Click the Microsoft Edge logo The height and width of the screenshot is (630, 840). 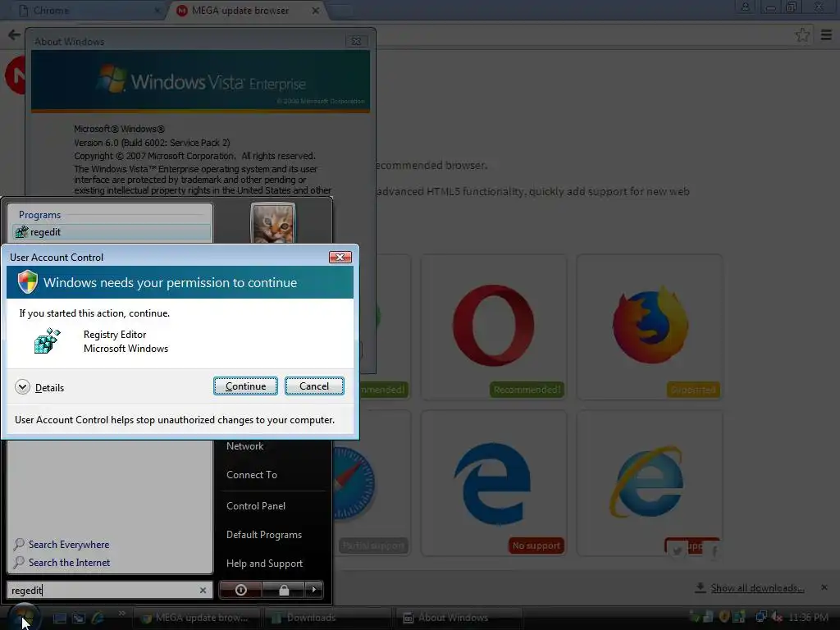(493, 484)
